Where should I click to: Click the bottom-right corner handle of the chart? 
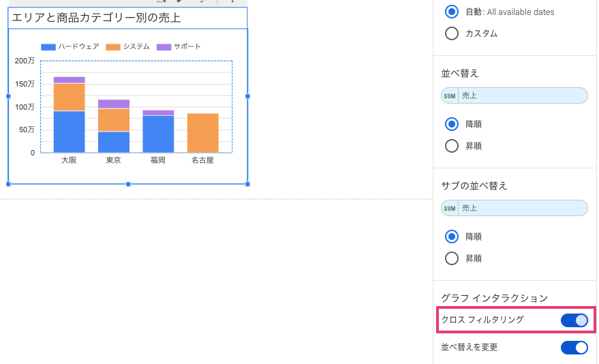pyautogui.click(x=247, y=184)
